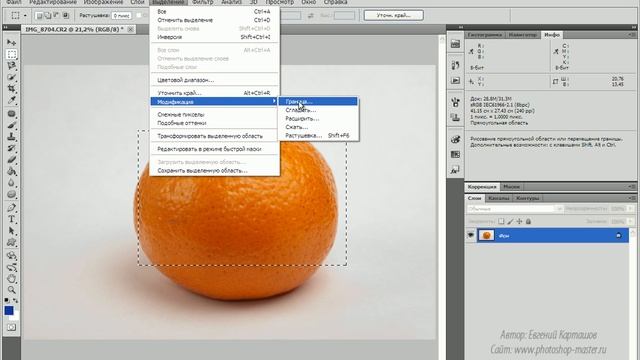Screen dimensions: 640x360
Task: Toggle Quick Mask mode in toolbar
Action: [x=11, y=327]
